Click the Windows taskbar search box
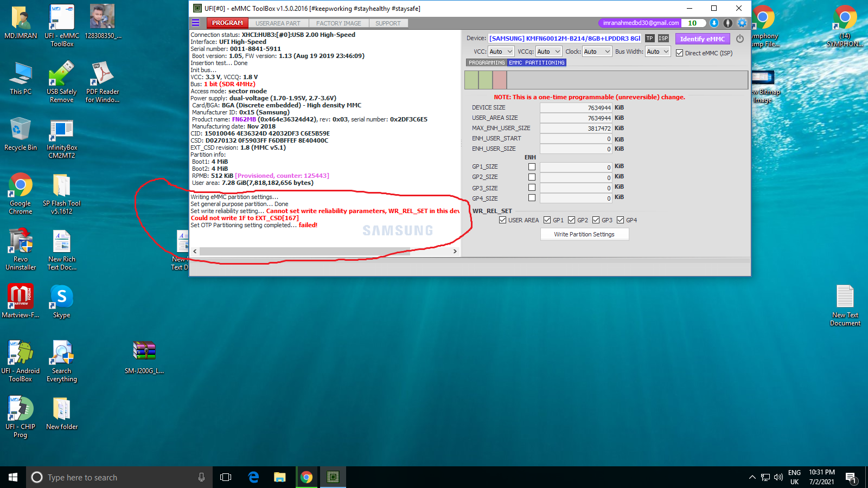The image size is (868, 488). click(118, 477)
